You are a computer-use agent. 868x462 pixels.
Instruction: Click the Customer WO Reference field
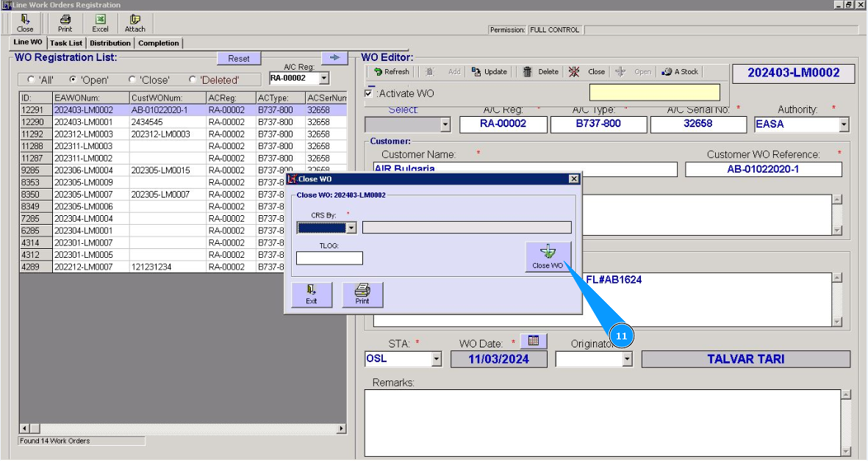tap(764, 170)
